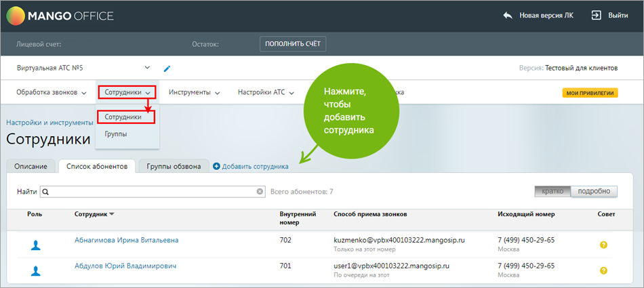Select Группы in the Сотрудники submenu
This screenshot has width=644, height=288.
(x=115, y=134)
